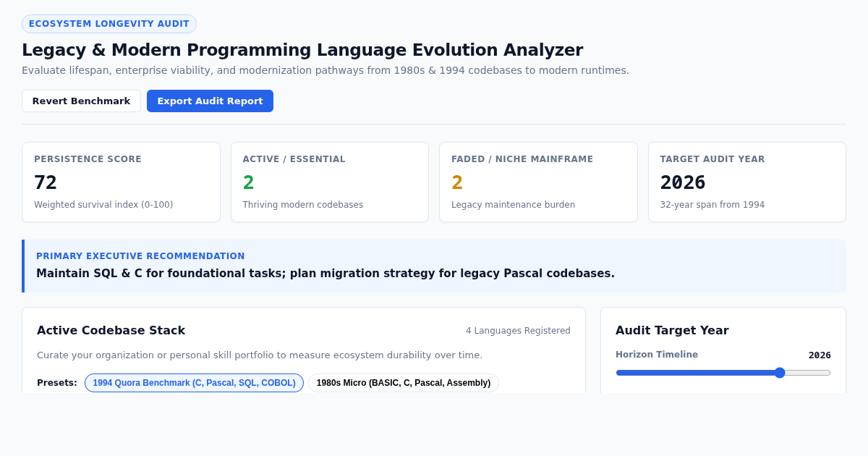Click the 'Legacy maintenance burden' caption
This screenshot has width=868, height=456.
click(514, 205)
